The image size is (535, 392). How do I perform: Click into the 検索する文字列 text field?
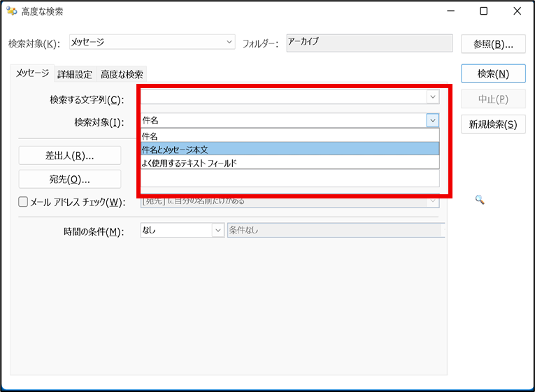[x=283, y=97]
